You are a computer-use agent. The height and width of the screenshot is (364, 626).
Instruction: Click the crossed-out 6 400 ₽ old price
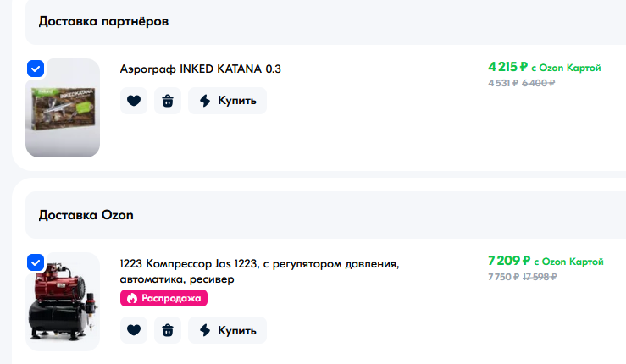(x=538, y=83)
